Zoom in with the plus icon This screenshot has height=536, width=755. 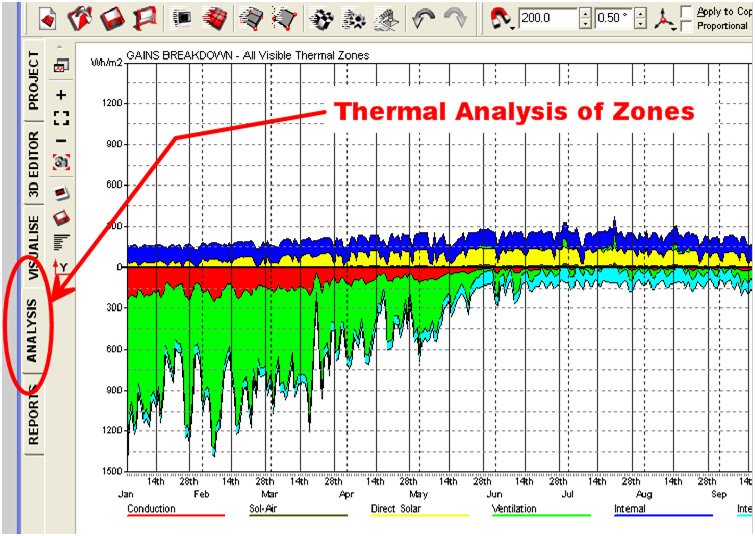62,94
